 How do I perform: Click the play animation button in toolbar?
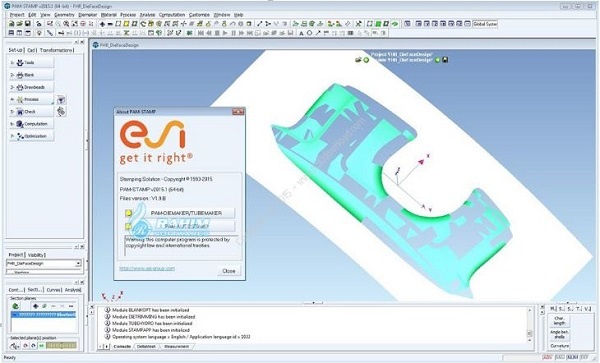click(225, 33)
